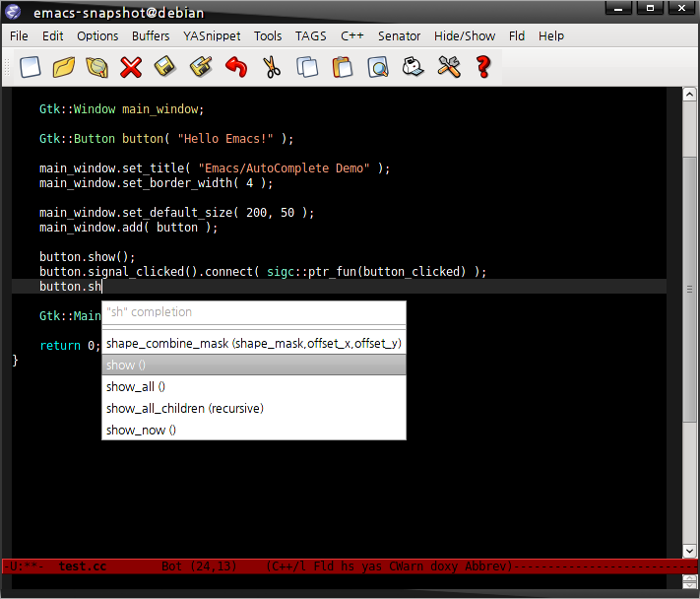Click C++/l major mode in mode line
700x599 pixels.
[x=290, y=566]
